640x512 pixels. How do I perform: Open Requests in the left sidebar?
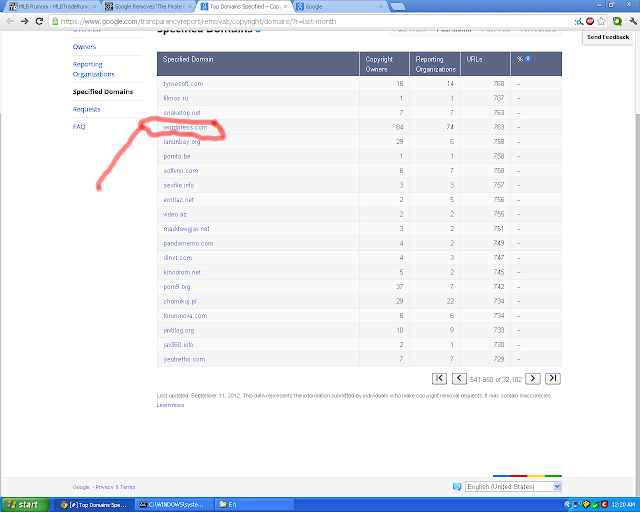tap(87, 109)
